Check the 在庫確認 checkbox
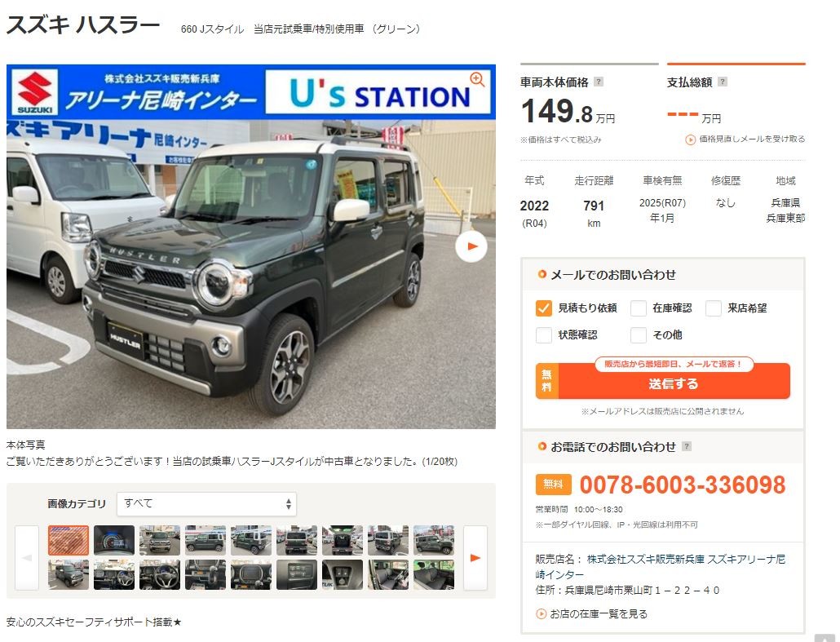The width and height of the screenshot is (840, 642). coord(638,308)
